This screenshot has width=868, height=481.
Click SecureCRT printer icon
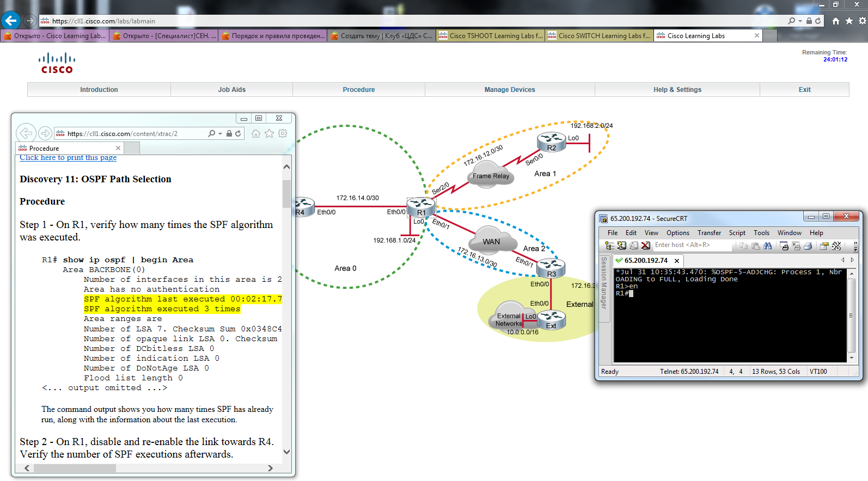click(808, 246)
